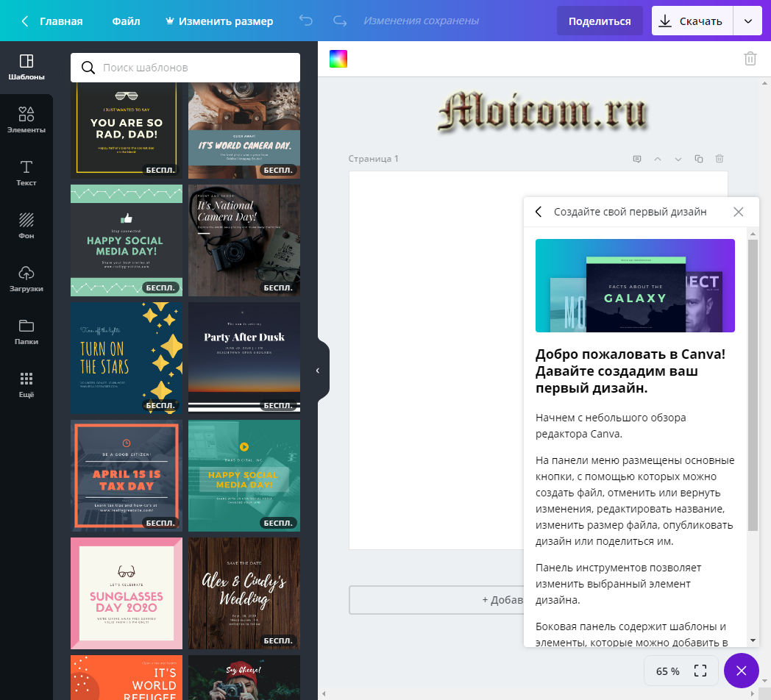Collapse the templates side panel
Viewport: 771px width, 700px height.
pyautogui.click(x=318, y=371)
